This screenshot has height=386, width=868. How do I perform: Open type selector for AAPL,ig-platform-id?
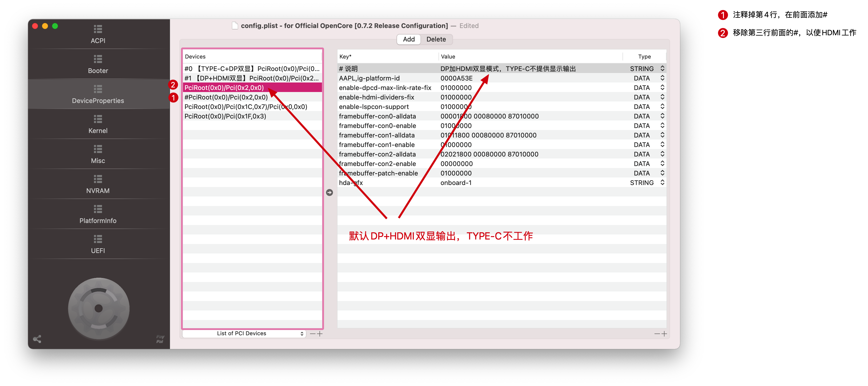[x=662, y=78]
